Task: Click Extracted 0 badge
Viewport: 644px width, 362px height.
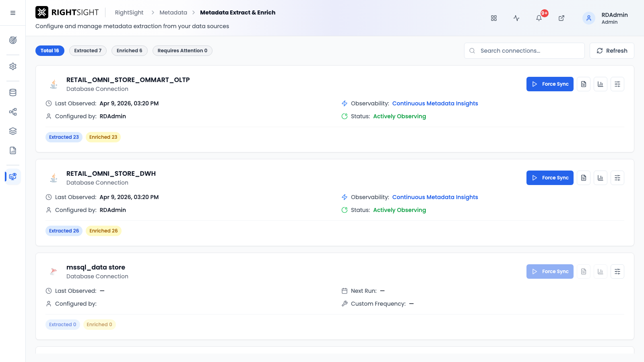Action: pos(63,325)
